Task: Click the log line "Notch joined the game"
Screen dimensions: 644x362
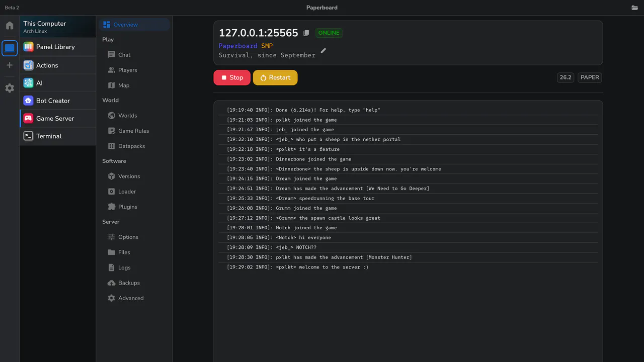Action: coord(408,228)
